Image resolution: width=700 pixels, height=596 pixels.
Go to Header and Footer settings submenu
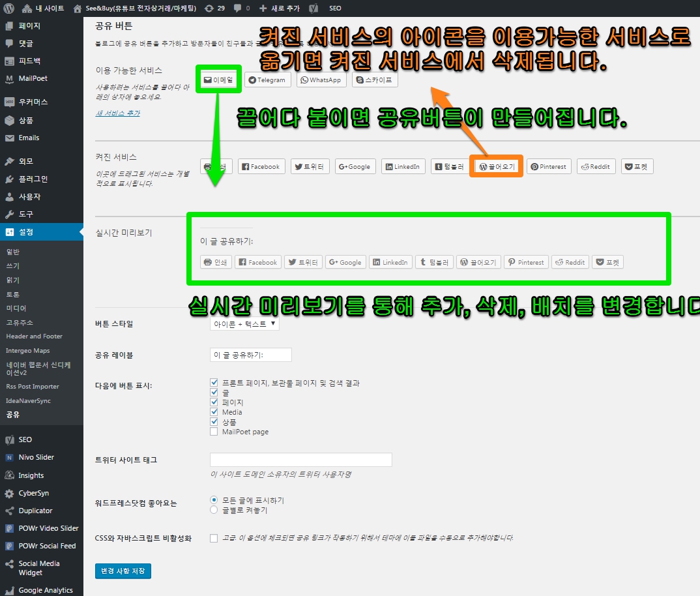(x=34, y=336)
